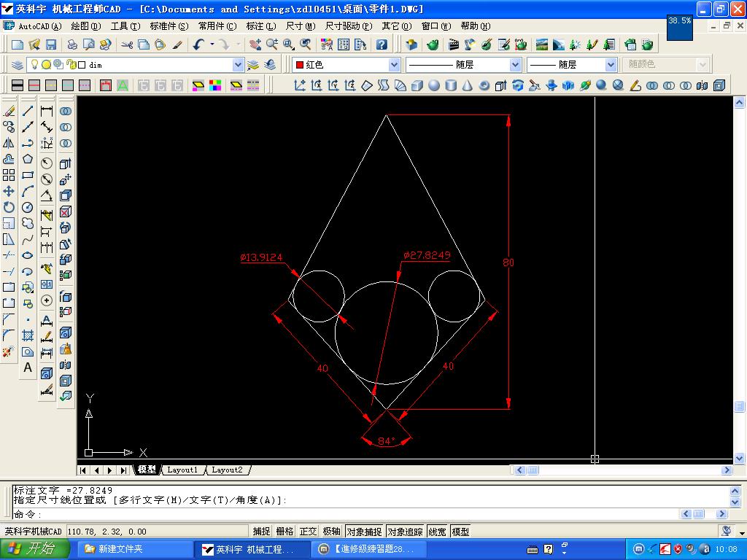Click the 红色 red color swatch

tap(300, 65)
